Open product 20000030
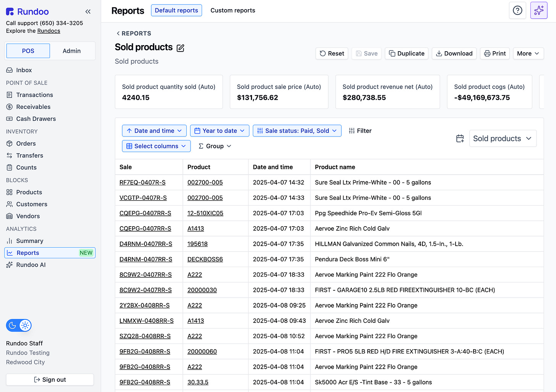Screen dimensions: 556x392 click(202, 290)
